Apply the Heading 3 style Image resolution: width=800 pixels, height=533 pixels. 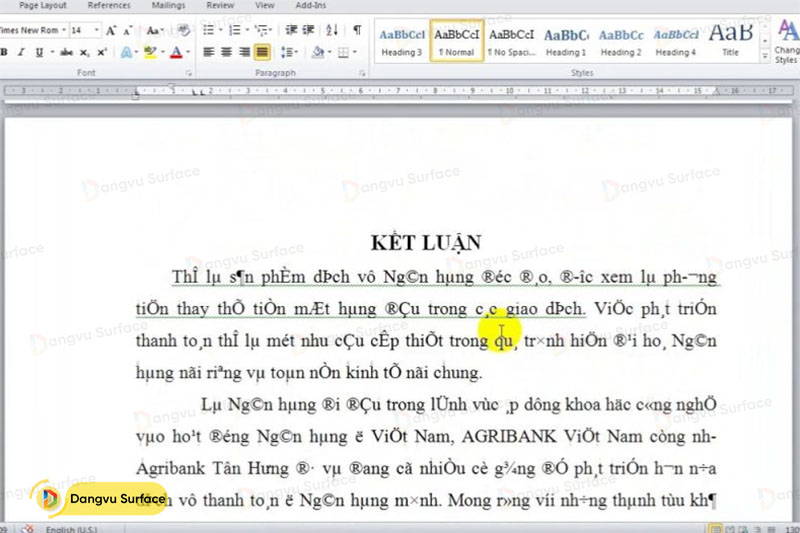pyautogui.click(x=402, y=41)
